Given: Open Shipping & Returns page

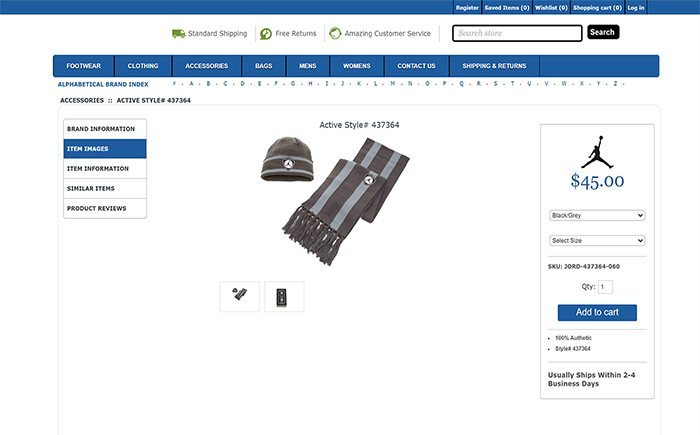Looking at the screenshot, I should 494,66.
